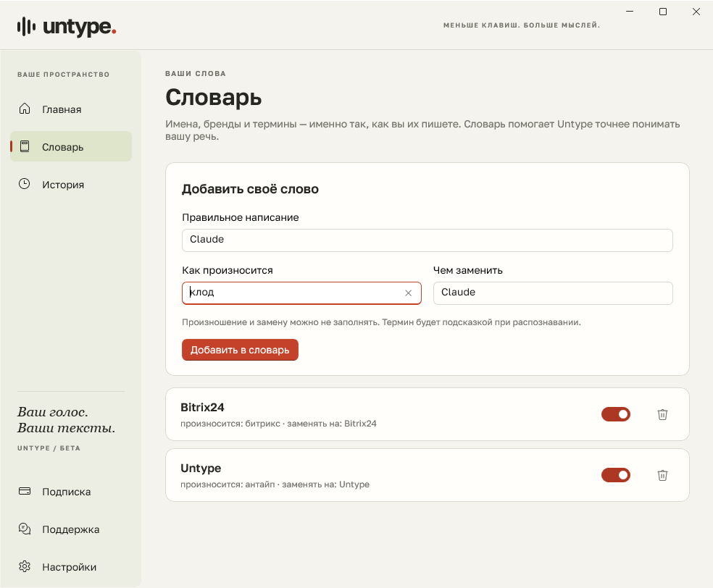Close the Untype window

[x=696, y=12]
